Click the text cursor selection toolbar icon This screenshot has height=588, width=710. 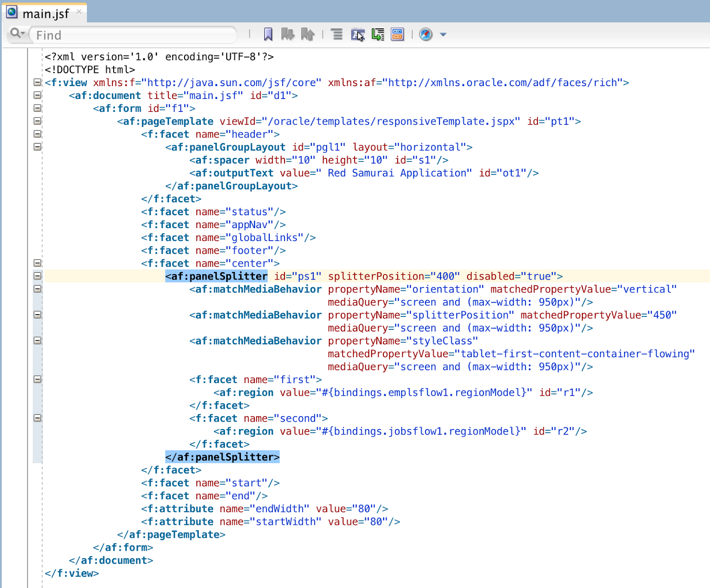coord(358,34)
